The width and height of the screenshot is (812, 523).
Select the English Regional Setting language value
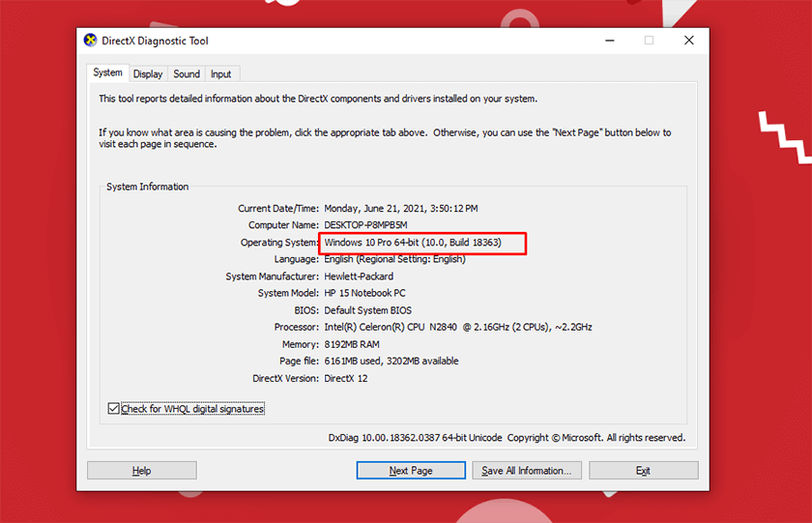click(394, 259)
